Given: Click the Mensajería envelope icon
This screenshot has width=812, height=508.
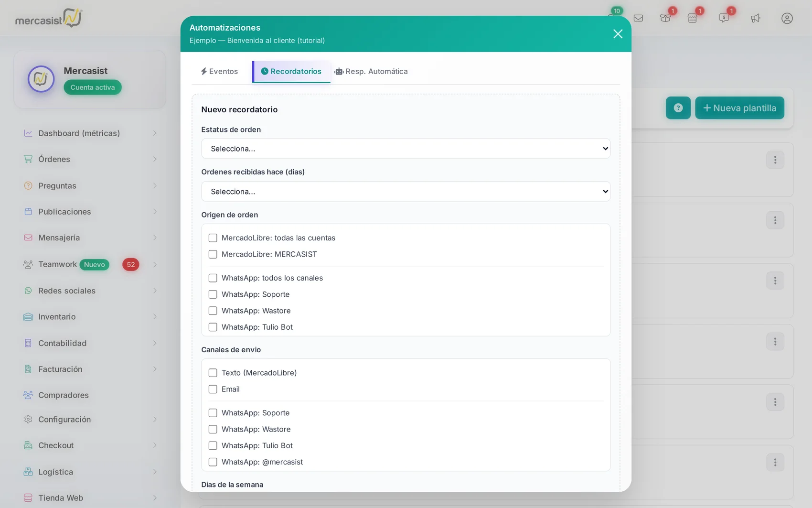Looking at the screenshot, I should (x=28, y=238).
